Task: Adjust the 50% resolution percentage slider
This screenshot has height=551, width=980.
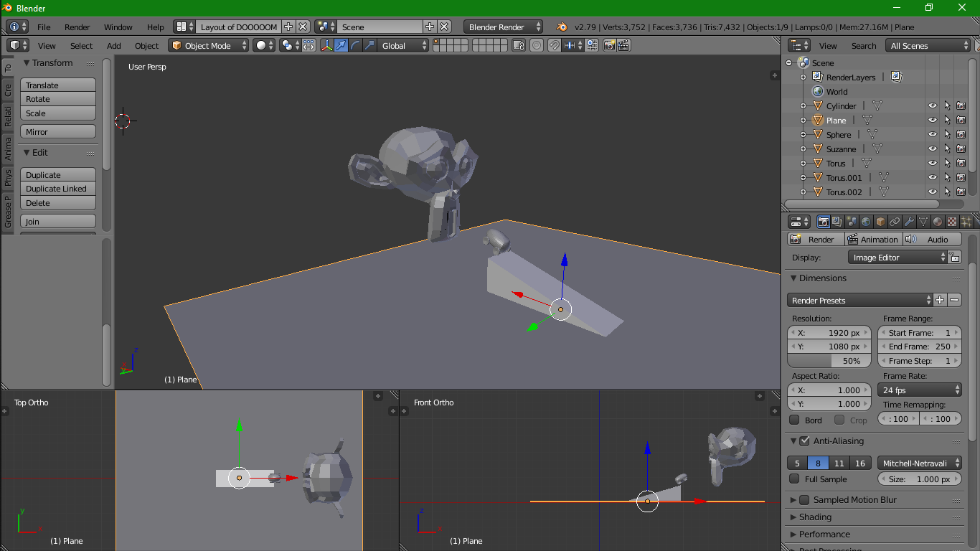Action: pos(829,361)
